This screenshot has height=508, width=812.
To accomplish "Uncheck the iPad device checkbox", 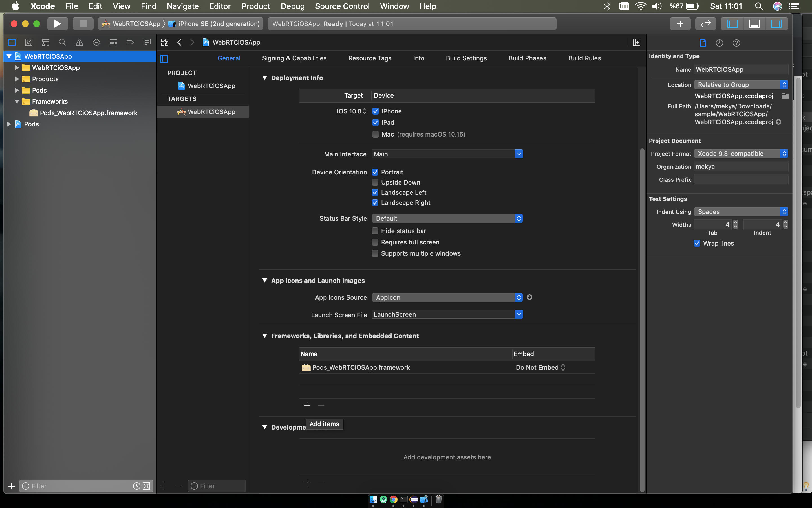I will click(376, 123).
